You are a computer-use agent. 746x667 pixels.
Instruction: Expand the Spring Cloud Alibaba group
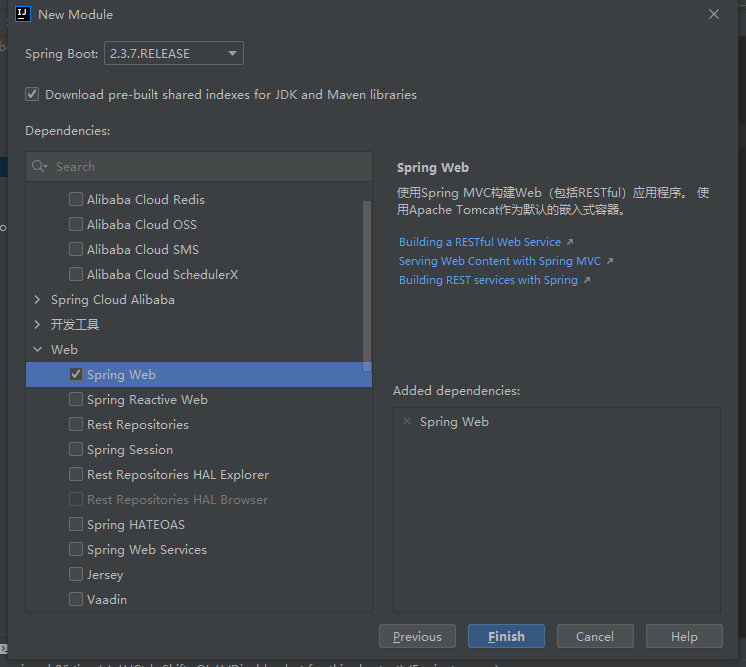point(38,299)
